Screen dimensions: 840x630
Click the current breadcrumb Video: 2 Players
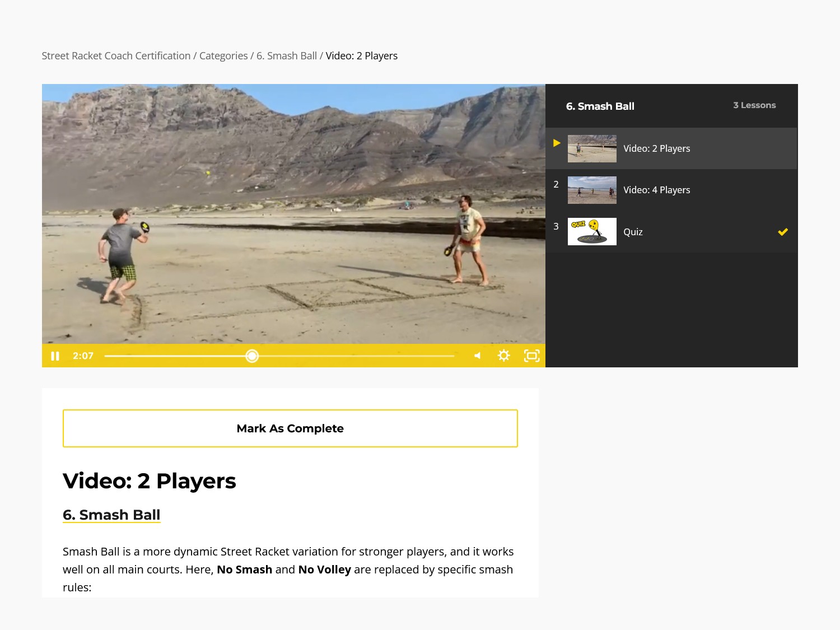(362, 56)
